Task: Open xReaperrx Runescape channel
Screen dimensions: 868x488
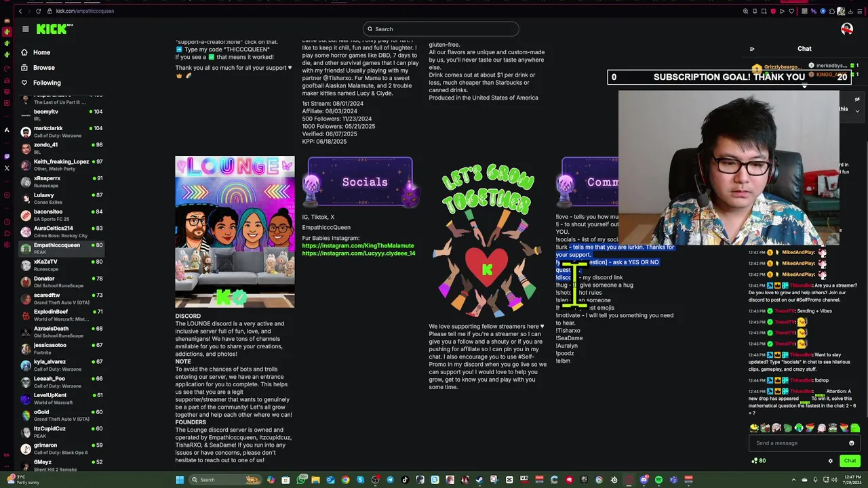Action: pos(61,182)
